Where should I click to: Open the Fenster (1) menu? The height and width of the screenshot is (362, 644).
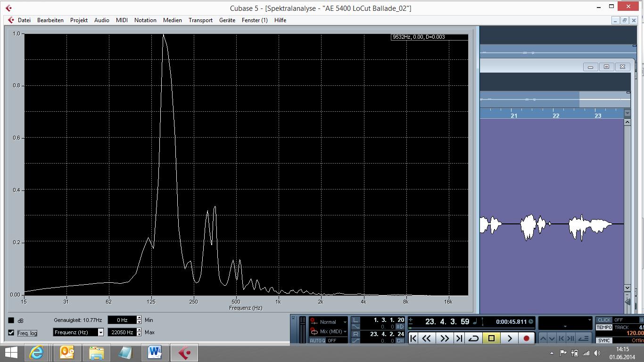click(x=255, y=20)
